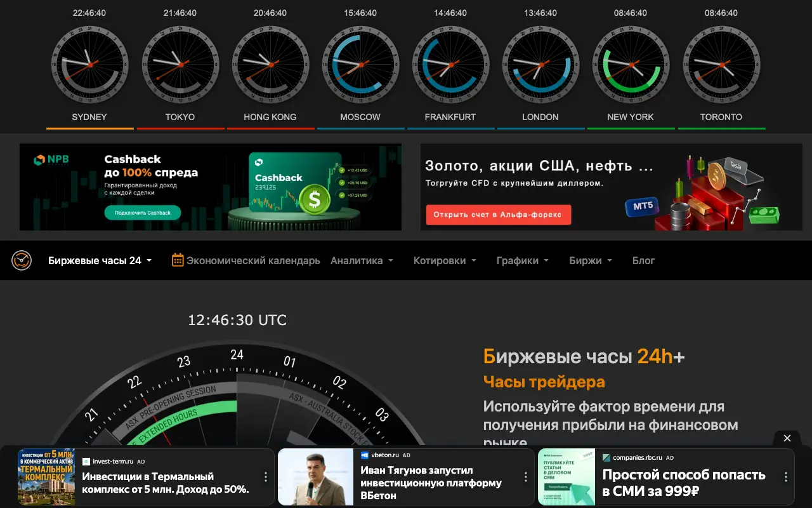Screen dimensions: 812x508
Task: Click the 12:46:30 UTC time display
Action: click(x=237, y=320)
